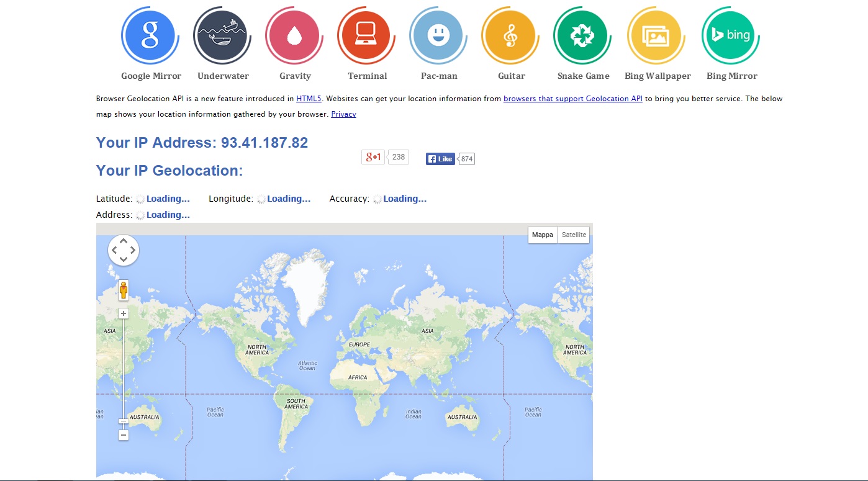This screenshot has height=481, width=868.
Task: Click the Google +1 button
Action: pyautogui.click(x=373, y=157)
